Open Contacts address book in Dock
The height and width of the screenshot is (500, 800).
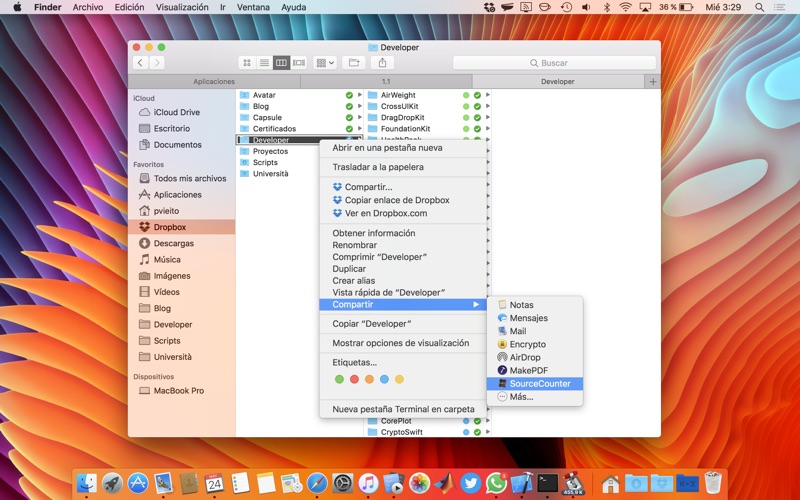point(189,483)
